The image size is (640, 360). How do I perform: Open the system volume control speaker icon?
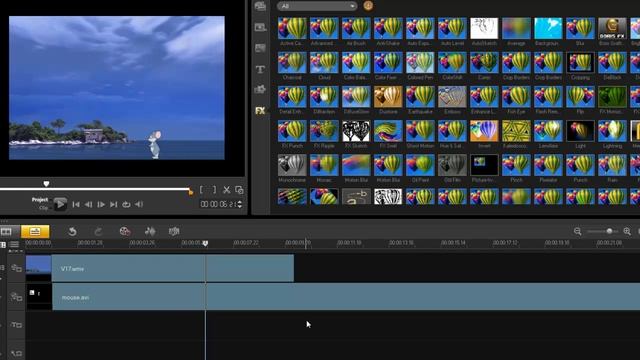[x=139, y=204]
